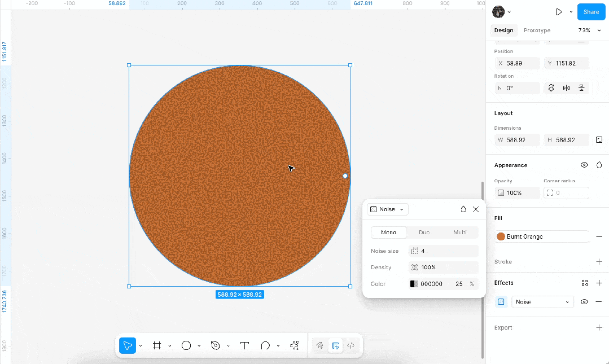
Task: Select the Frame tool in toolbar
Action: 157,345
